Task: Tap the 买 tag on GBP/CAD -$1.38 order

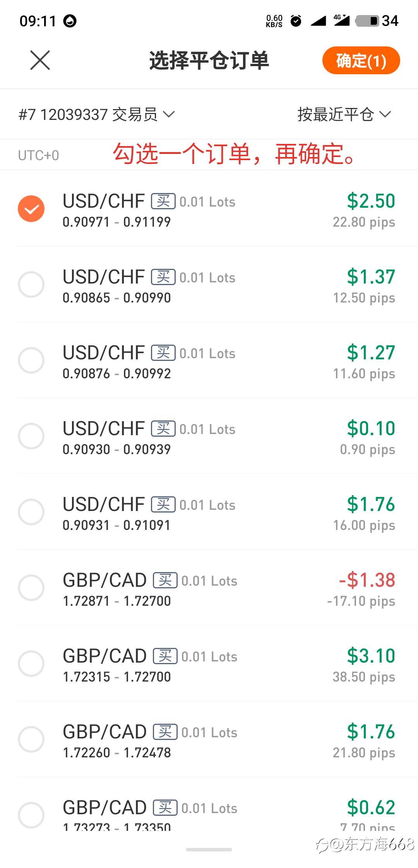Action: click(165, 580)
